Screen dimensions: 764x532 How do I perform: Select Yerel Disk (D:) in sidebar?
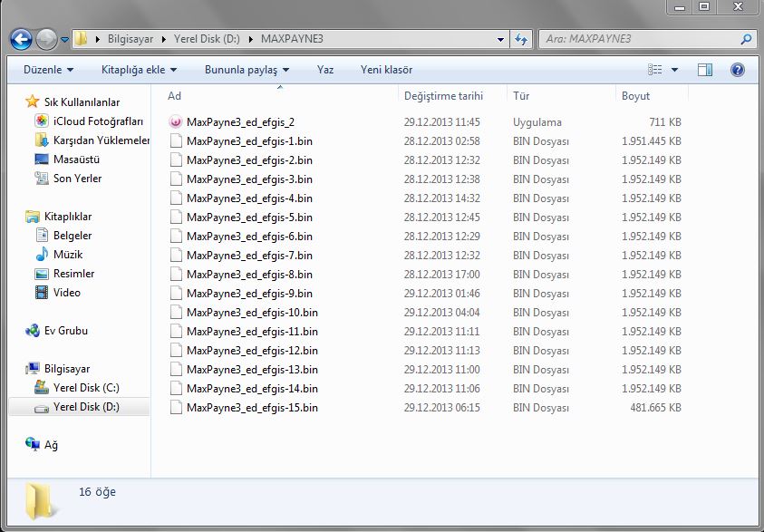click(x=79, y=406)
